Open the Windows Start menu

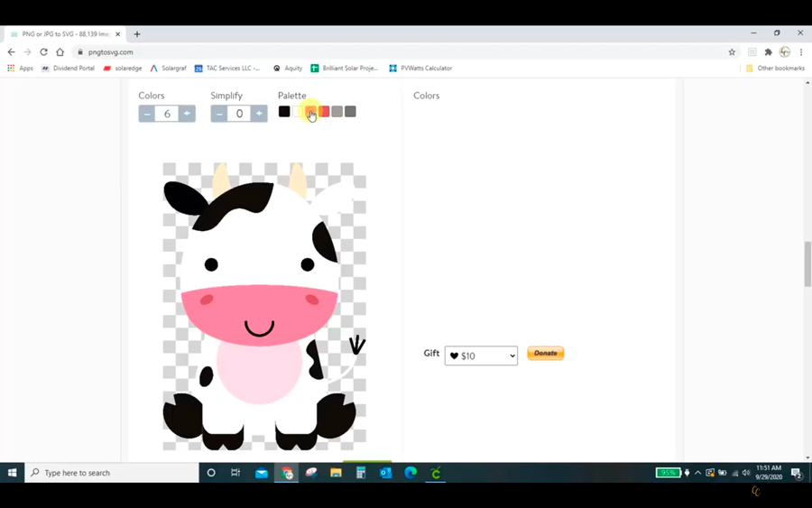[12, 473]
